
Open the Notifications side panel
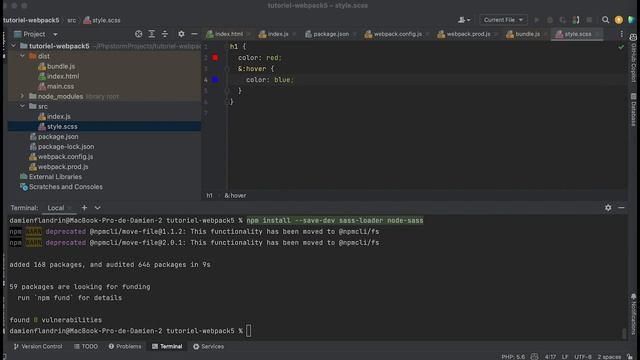click(633, 315)
